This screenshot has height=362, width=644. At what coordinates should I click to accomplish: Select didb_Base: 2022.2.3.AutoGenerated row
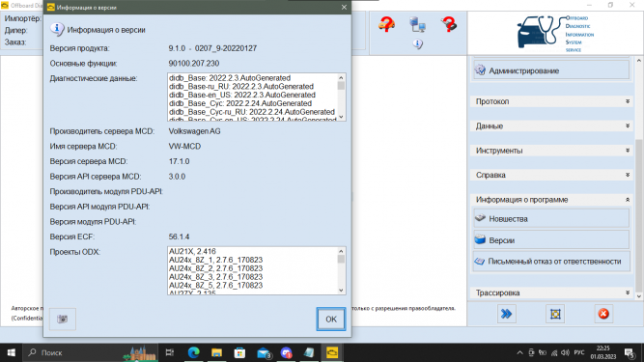tap(230, 78)
